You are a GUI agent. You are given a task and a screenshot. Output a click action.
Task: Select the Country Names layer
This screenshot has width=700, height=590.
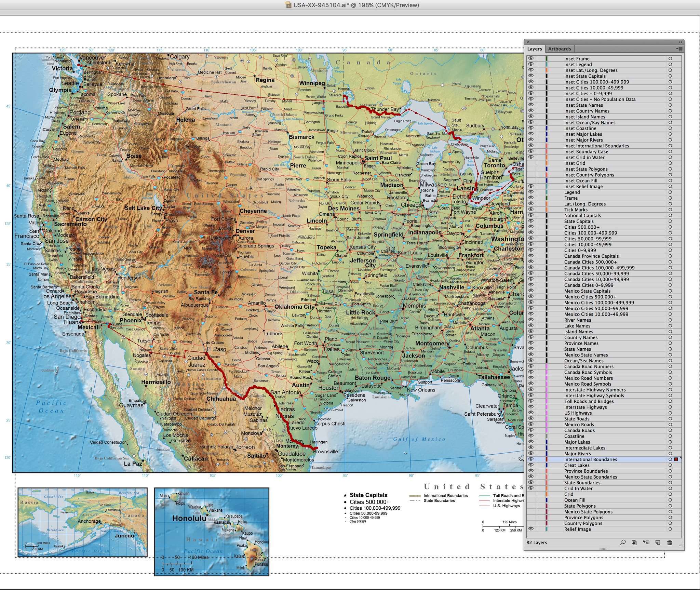click(x=581, y=337)
